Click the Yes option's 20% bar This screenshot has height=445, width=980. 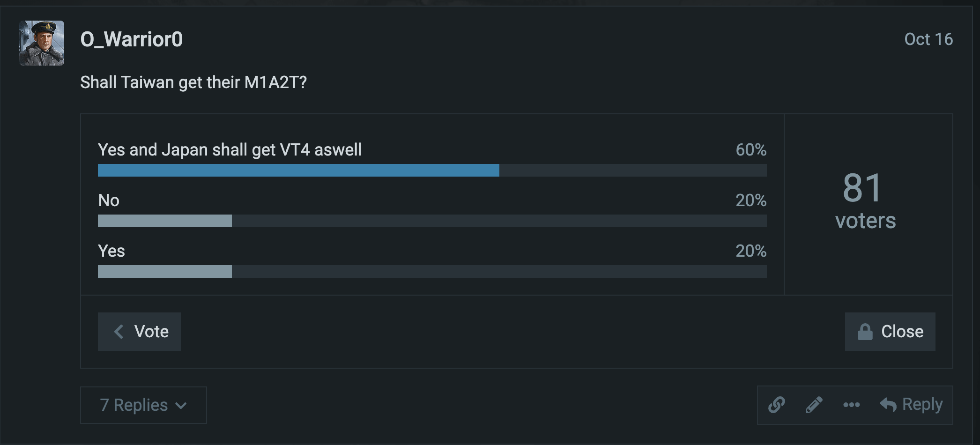[x=165, y=272]
